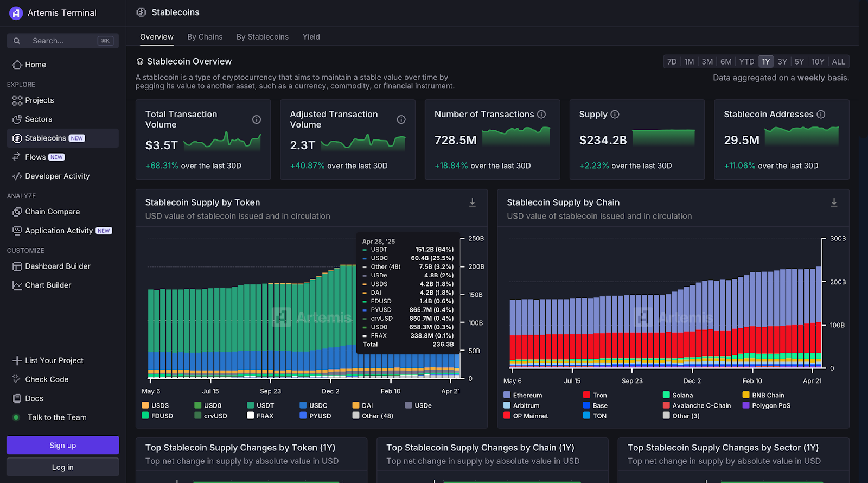Click the Sign up button
Image resolution: width=868 pixels, height=483 pixels.
coord(63,446)
